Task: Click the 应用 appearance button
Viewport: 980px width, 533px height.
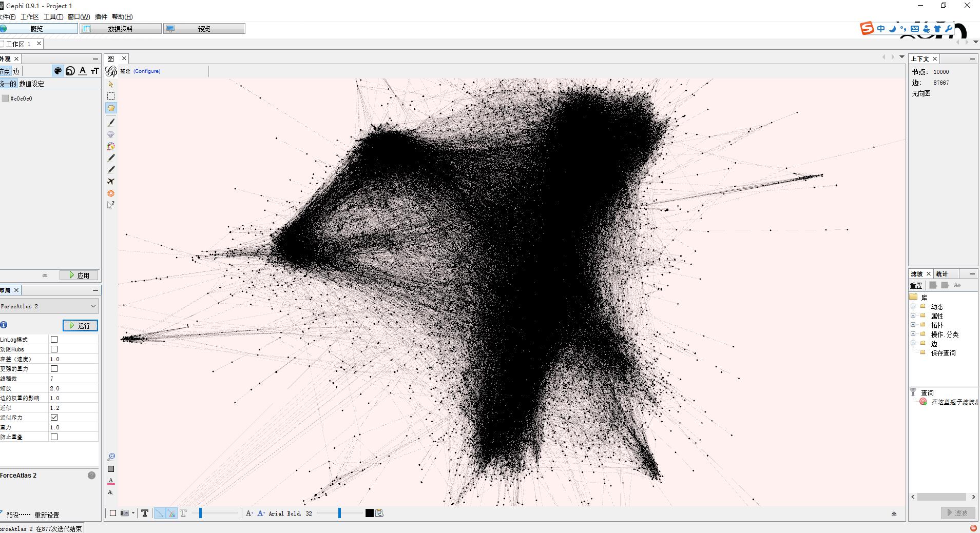Action: coord(79,275)
